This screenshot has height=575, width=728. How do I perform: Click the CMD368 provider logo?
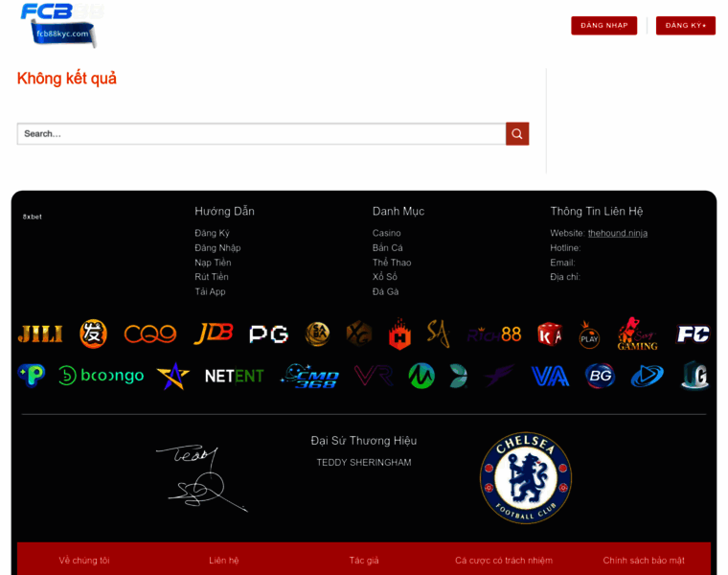(310, 377)
